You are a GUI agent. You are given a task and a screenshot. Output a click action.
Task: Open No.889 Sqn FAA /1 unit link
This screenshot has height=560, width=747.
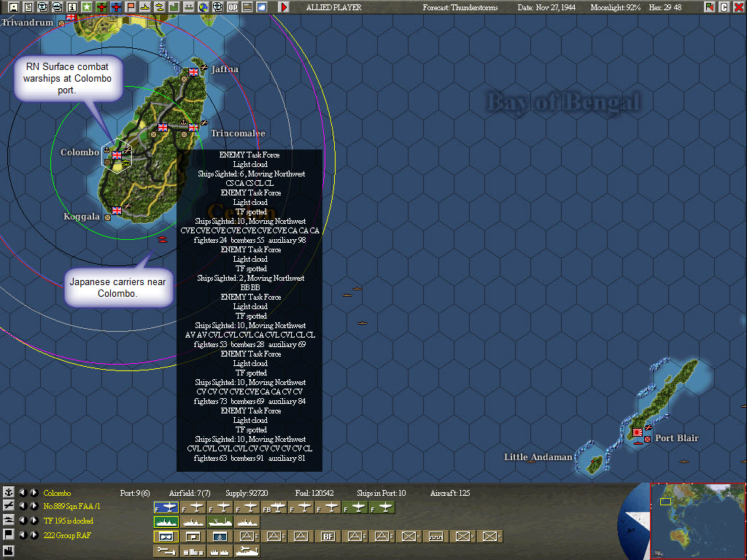pyautogui.click(x=72, y=506)
